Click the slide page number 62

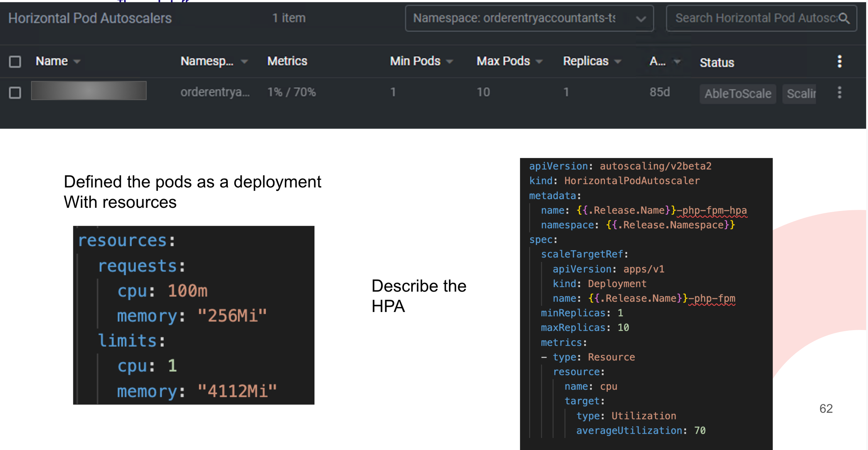[826, 408]
